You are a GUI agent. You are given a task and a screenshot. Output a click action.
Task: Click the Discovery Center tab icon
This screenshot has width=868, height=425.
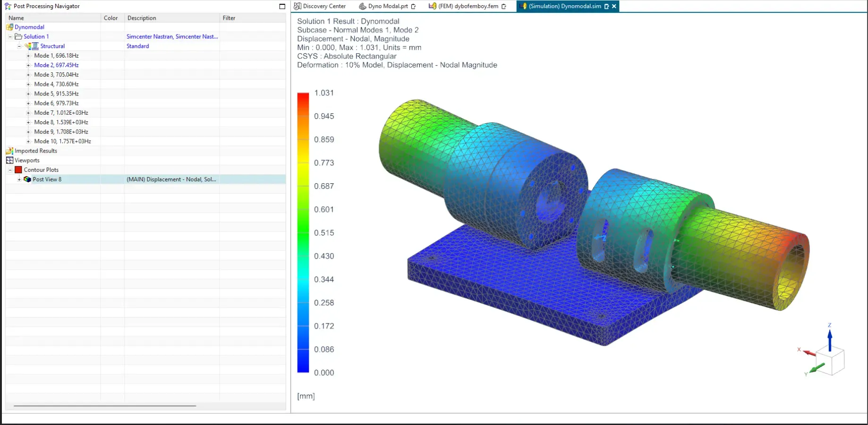298,6
